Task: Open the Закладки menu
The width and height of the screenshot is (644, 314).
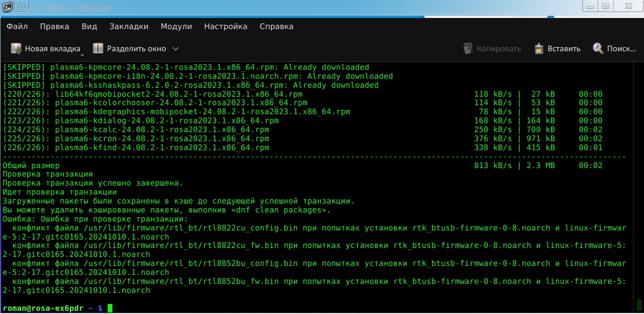Action: pyautogui.click(x=129, y=26)
